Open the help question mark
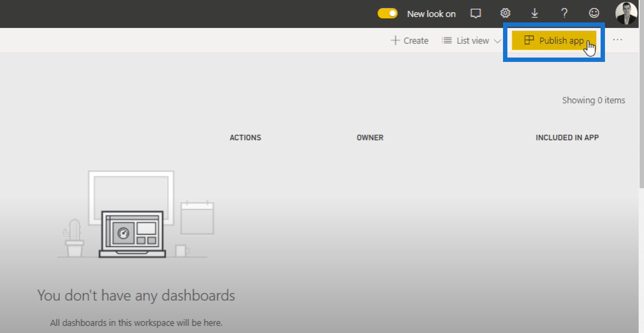This screenshot has width=644, height=333. pos(564,13)
